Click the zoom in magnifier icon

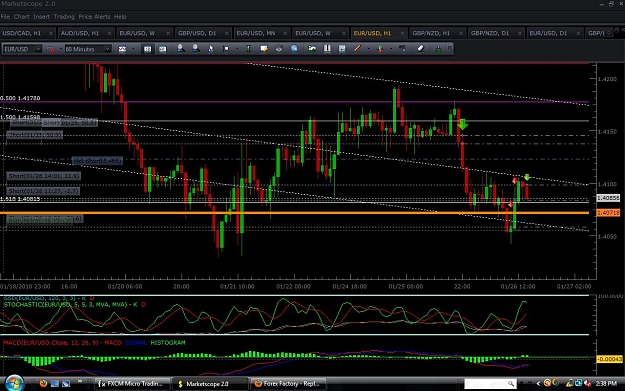click(x=181, y=49)
